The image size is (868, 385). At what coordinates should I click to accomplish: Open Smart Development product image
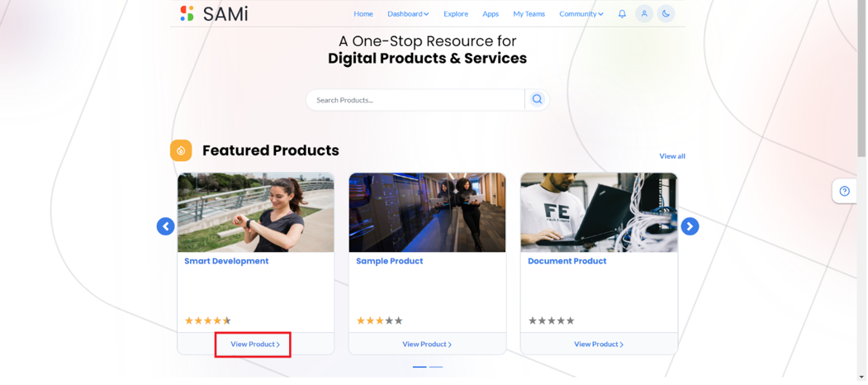256,212
